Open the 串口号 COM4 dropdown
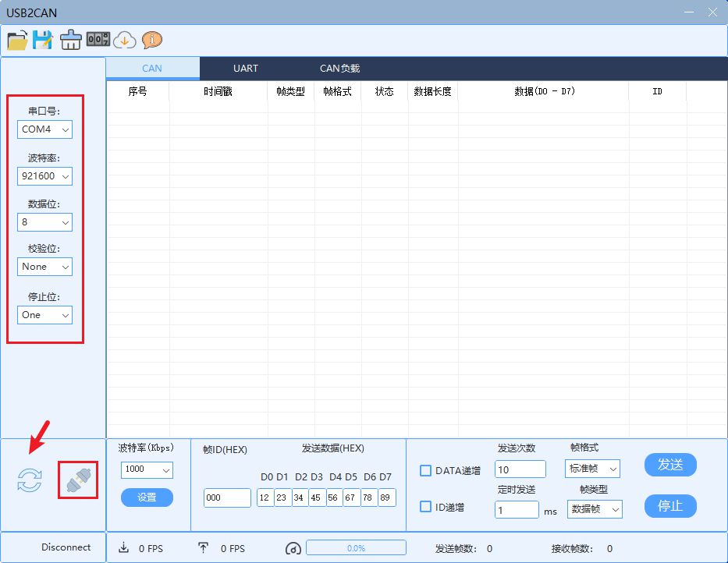Image resolution: width=728 pixels, height=563 pixels. pyautogui.click(x=45, y=129)
